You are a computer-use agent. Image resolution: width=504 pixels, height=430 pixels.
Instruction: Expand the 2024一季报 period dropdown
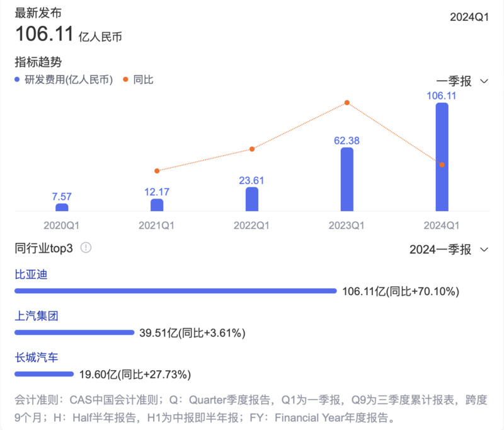(x=449, y=250)
